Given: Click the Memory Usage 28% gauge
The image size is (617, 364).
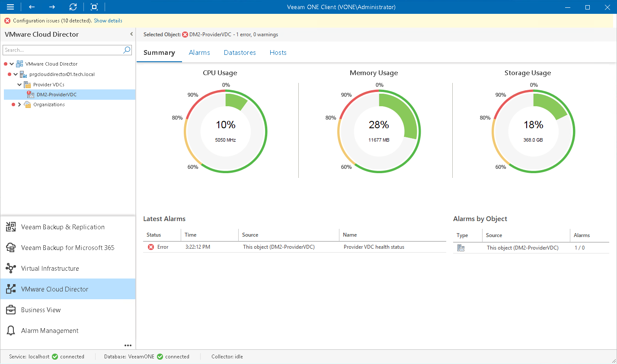Looking at the screenshot, I should point(379,131).
